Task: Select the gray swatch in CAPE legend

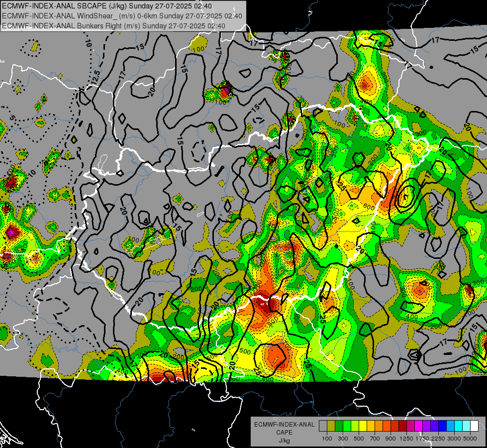Action: tap(323, 426)
